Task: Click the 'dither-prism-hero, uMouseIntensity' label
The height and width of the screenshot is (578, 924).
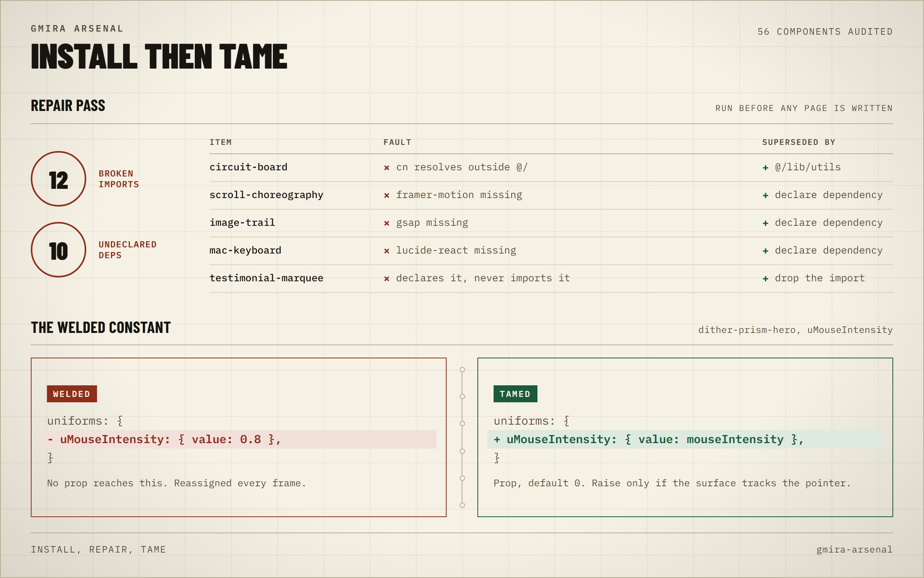Action: (795, 330)
